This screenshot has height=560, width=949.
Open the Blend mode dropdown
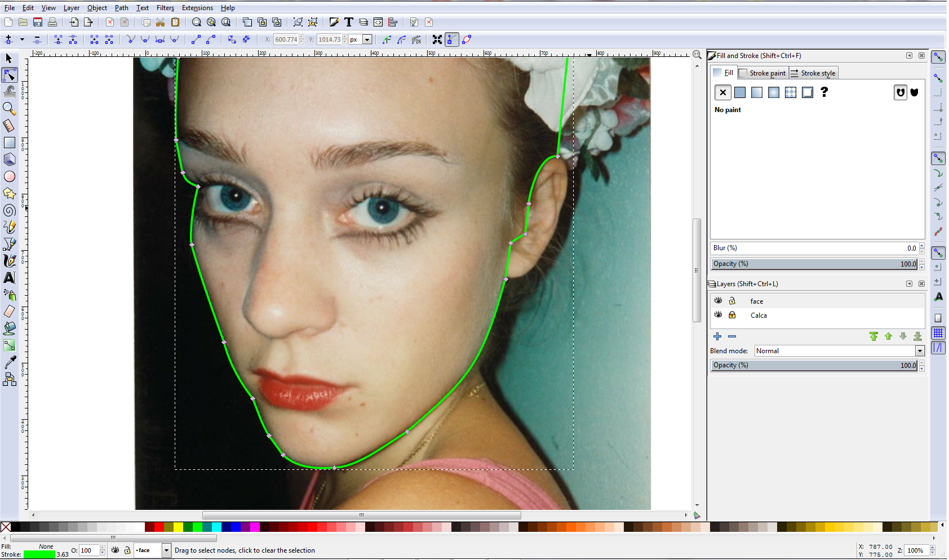920,351
